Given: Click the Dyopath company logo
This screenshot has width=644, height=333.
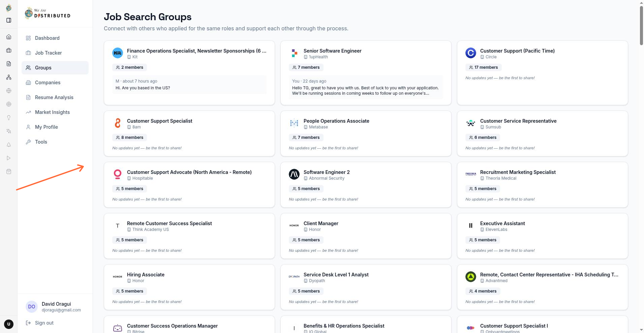Looking at the screenshot, I should 294,277.
